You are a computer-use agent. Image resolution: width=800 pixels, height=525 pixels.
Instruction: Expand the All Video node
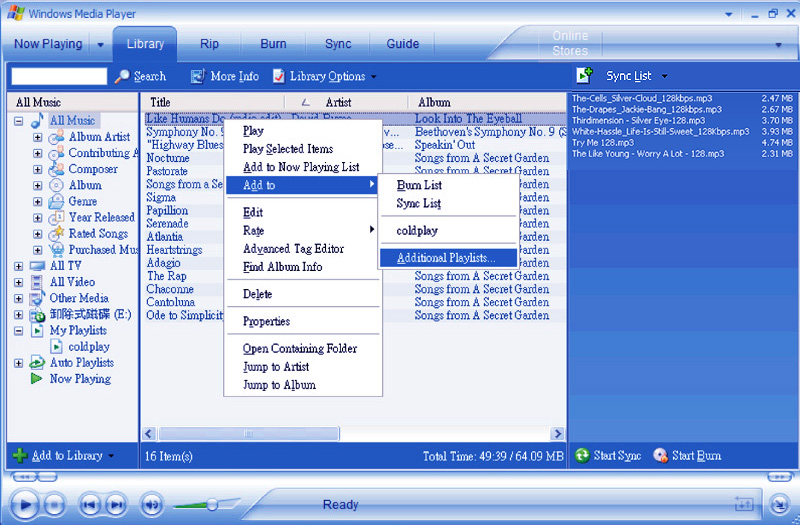point(18,282)
